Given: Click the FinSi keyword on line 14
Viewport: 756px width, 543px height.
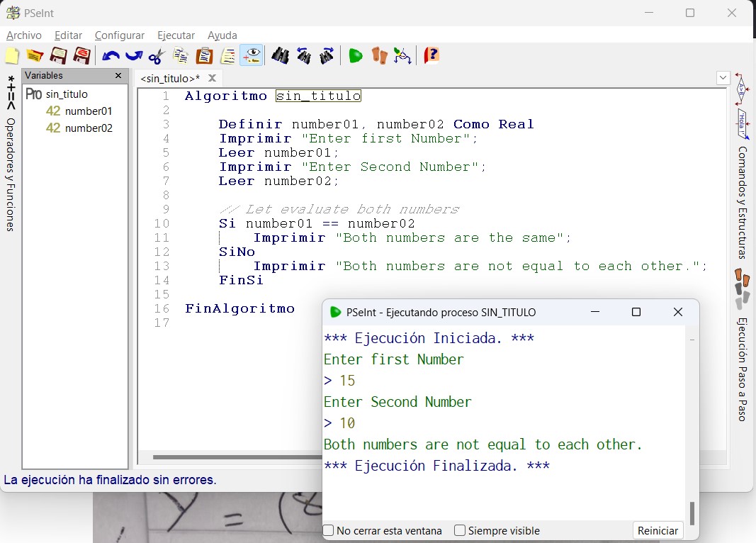Looking at the screenshot, I should click(x=241, y=280).
